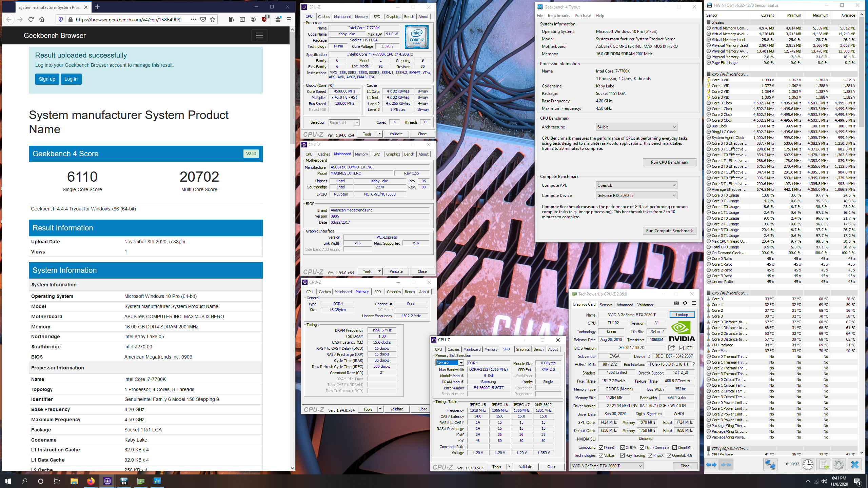Toggle Geekbench Browser navbar hamburger

click(259, 35)
